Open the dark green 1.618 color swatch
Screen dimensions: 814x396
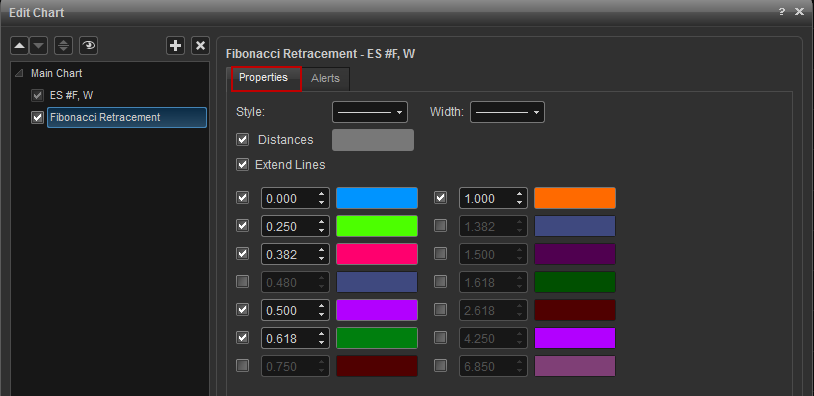pos(575,282)
